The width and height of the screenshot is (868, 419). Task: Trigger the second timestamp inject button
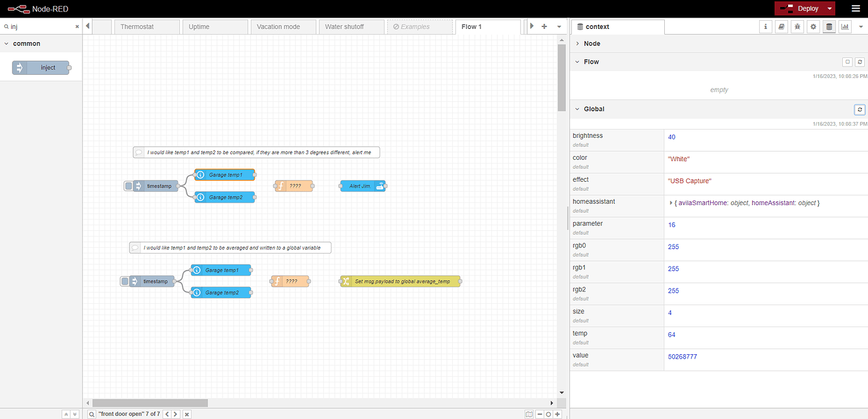click(x=125, y=281)
